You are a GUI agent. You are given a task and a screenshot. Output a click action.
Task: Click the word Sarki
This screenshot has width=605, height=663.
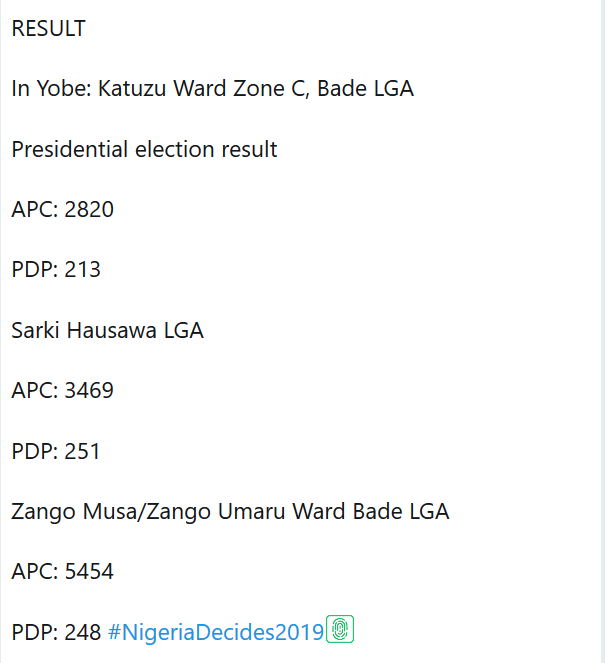click(35, 330)
